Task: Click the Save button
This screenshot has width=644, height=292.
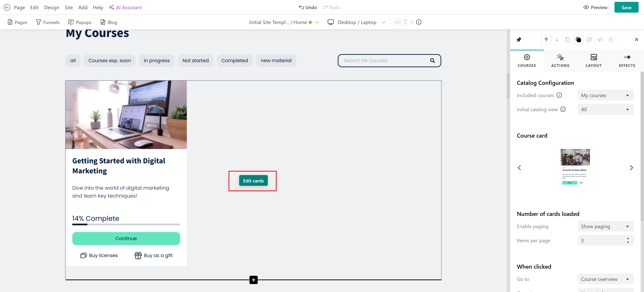Action: click(626, 8)
